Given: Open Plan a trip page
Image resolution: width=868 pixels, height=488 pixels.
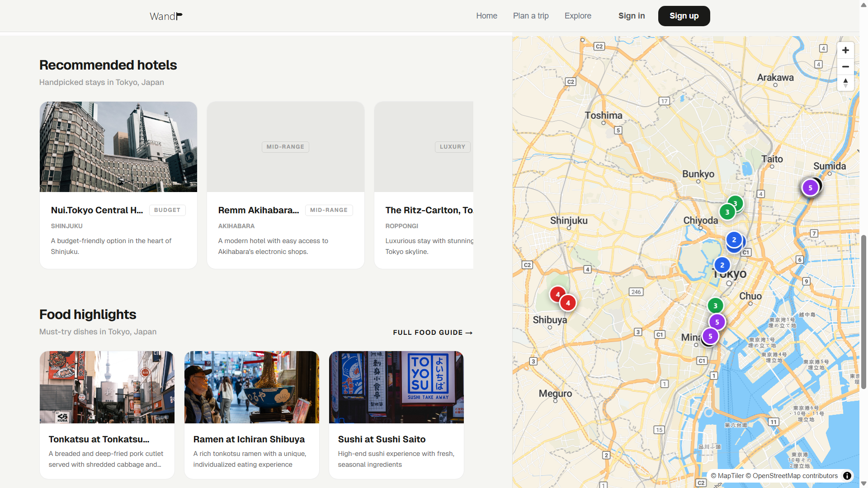Looking at the screenshot, I should (531, 16).
